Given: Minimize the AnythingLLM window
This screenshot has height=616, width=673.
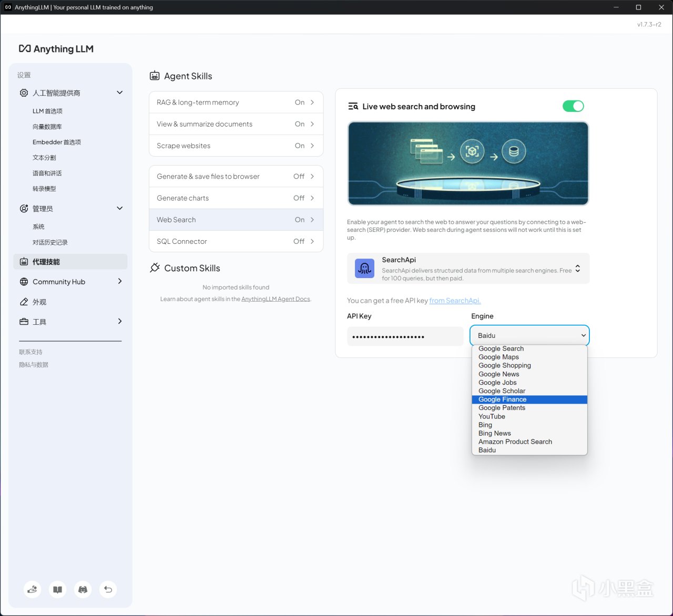Looking at the screenshot, I should pyautogui.click(x=616, y=7).
